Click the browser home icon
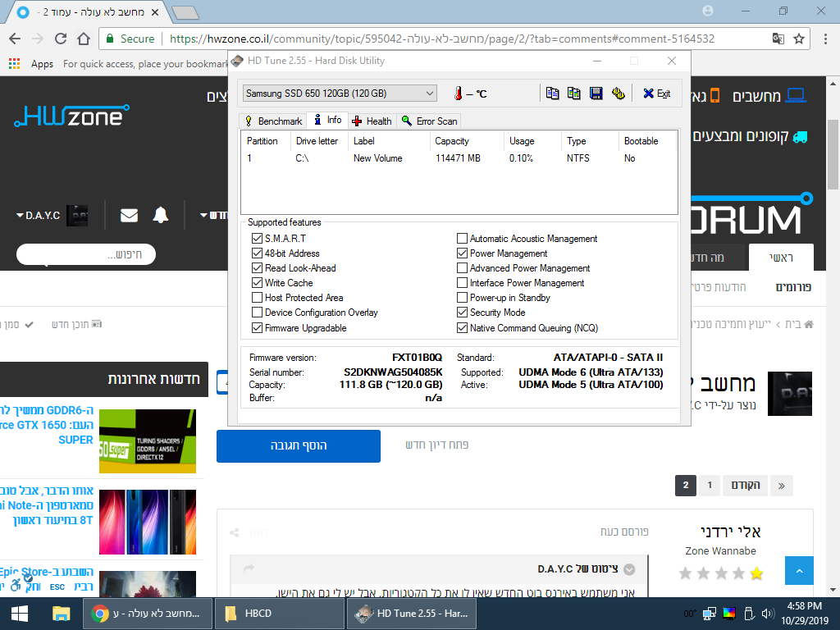The height and width of the screenshot is (630, 840). [84, 39]
